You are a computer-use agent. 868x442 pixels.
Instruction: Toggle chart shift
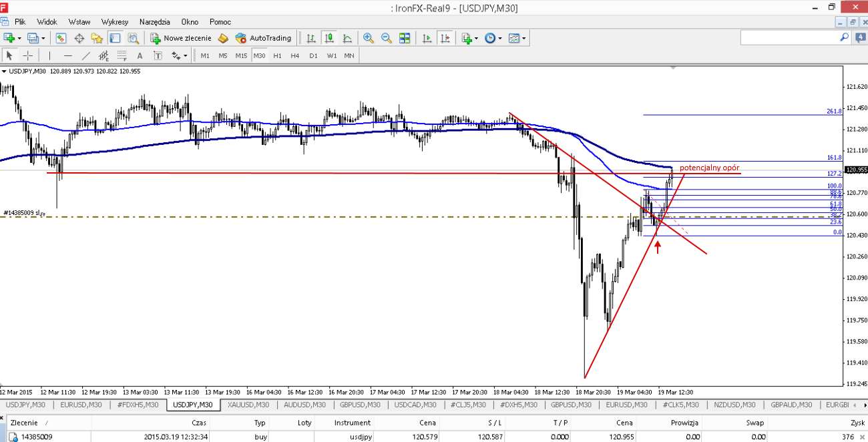445,38
